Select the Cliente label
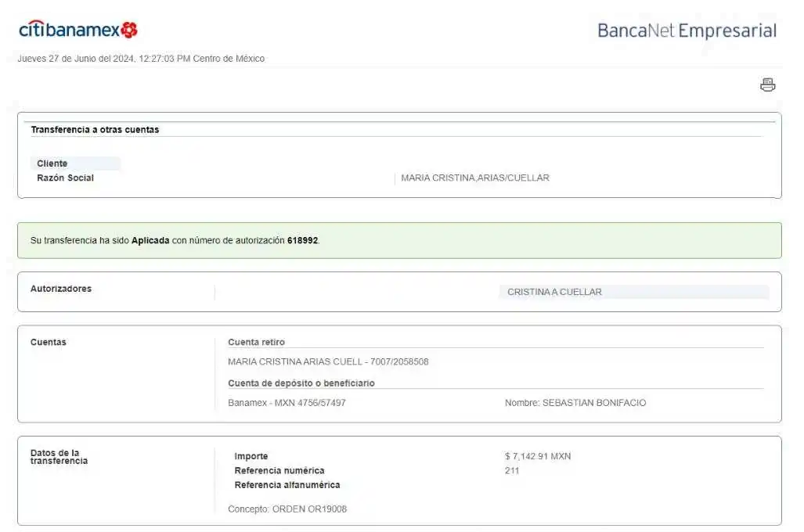Viewport: 804px width, 532px height. (x=52, y=164)
